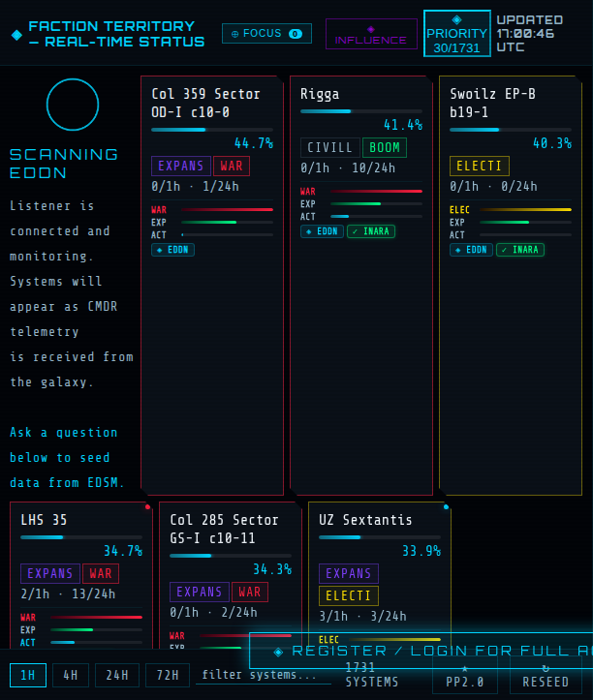Select the 4H time range
The width and height of the screenshot is (593, 700).
tap(71, 675)
